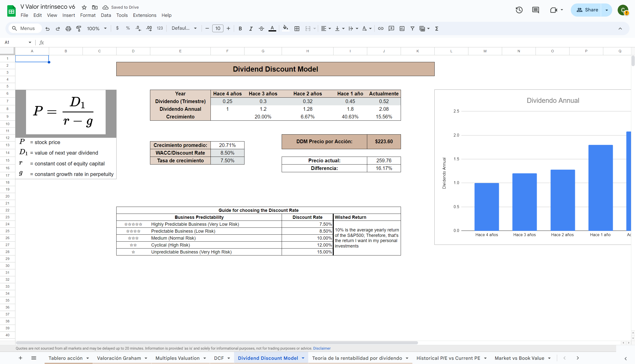
Task: Toggle bold formatting
Action: [x=240, y=28]
